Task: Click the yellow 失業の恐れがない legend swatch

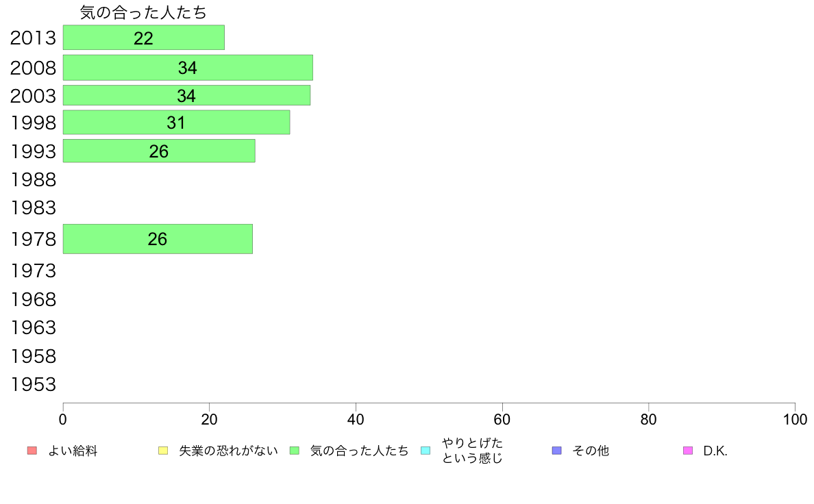Action: pyautogui.click(x=163, y=451)
